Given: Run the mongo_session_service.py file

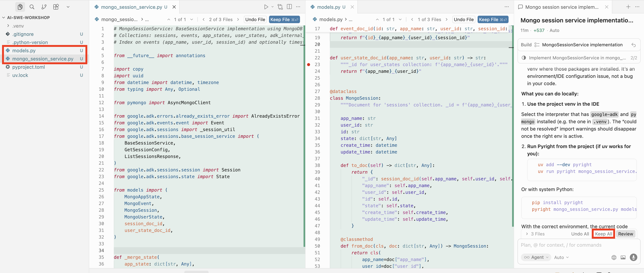Looking at the screenshot, I should pyautogui.click(x=266, y=7).
